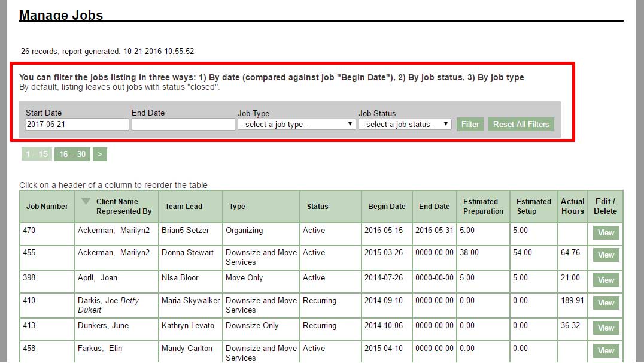Click Reset All Filters button
The height and width of the screenshot is (363, 644).
coord(521,124)
